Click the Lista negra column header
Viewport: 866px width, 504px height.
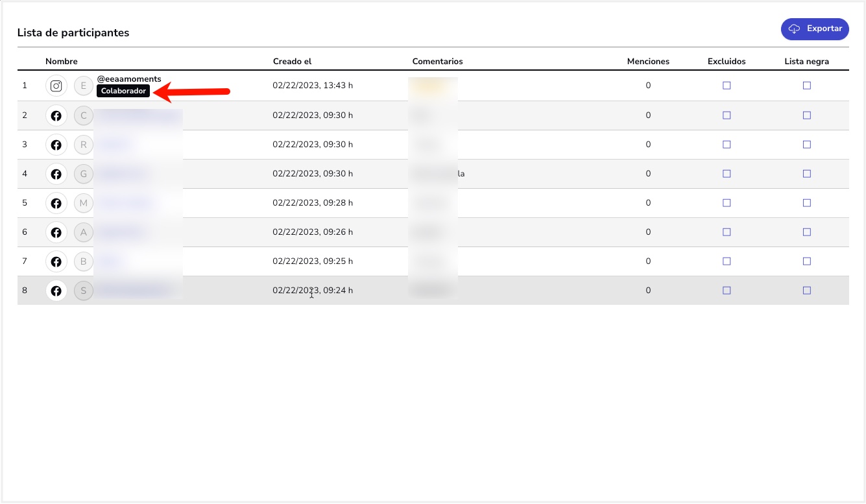(x=807, y=62)
